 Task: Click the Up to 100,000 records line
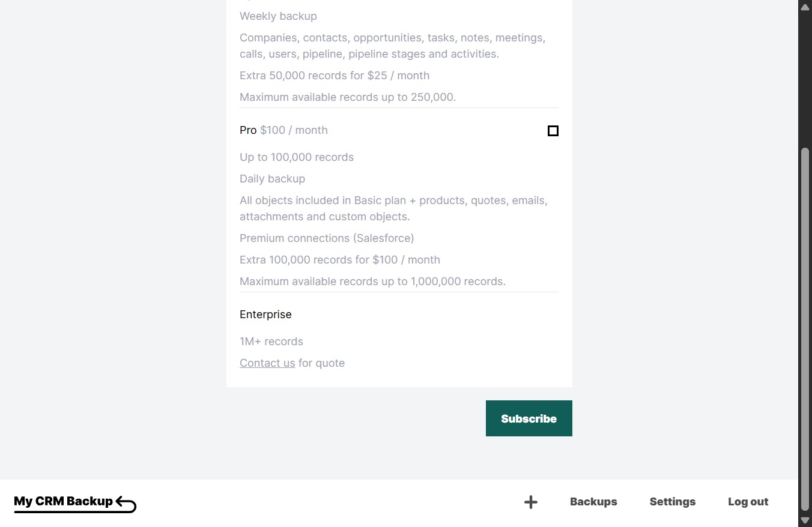coord(297,157)
